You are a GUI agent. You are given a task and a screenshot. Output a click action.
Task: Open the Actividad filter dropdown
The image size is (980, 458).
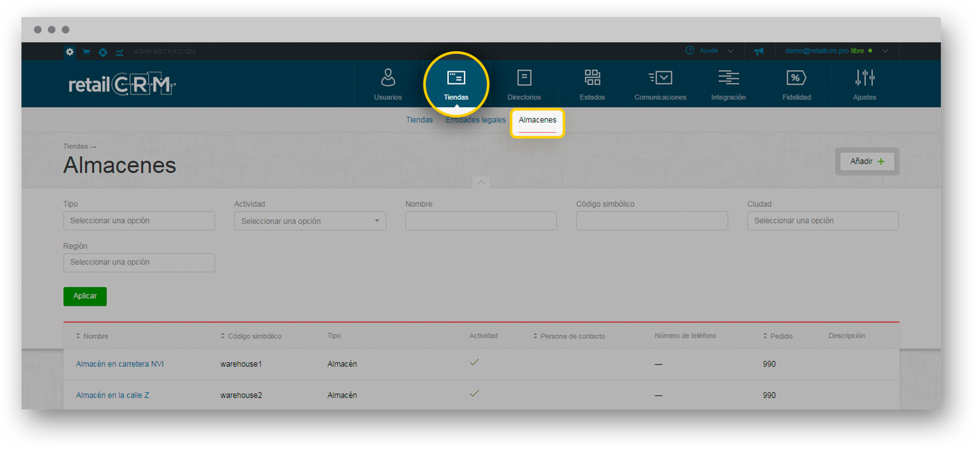pyautogui.click(x=309, y=221)
